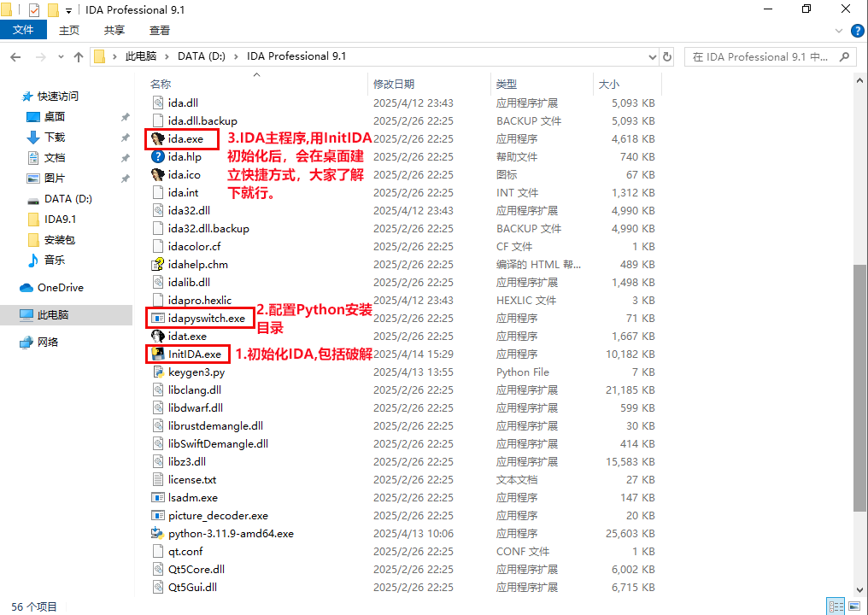Screen dimensions: 868x615
Task: Expand the ribbon with the chevron
Action: [839, 31]
